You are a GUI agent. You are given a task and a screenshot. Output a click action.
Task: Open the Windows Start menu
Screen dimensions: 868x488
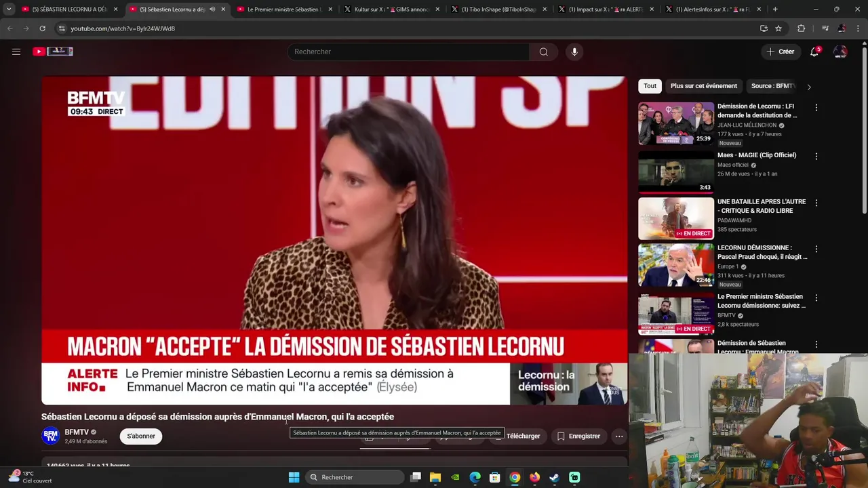pos(294,477)
